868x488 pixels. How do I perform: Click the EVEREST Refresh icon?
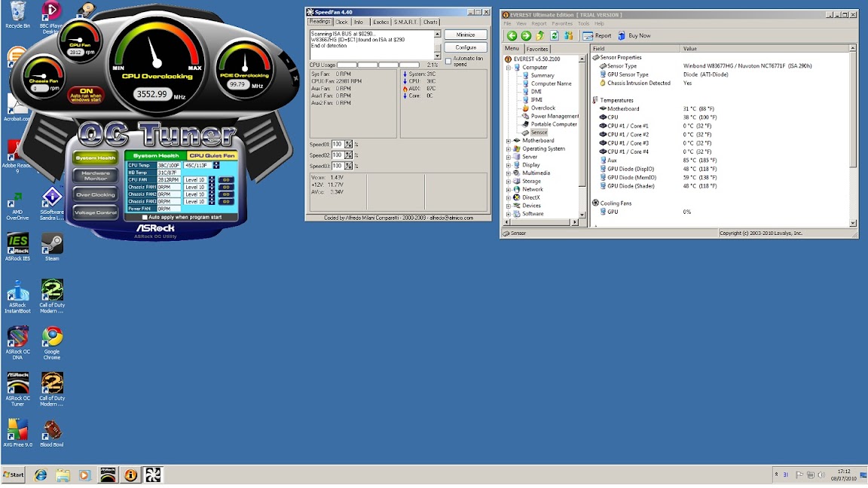click(554, 36)
